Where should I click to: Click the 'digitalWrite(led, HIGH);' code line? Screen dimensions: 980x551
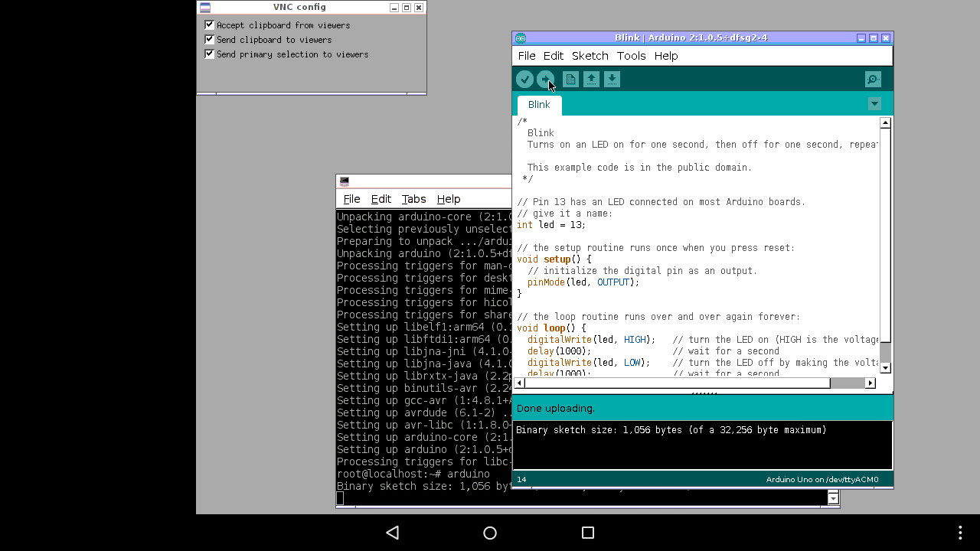click(591, 340)
